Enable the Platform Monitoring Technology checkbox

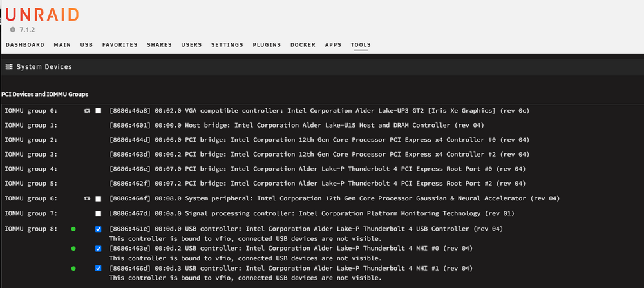(x=98, y=214)
